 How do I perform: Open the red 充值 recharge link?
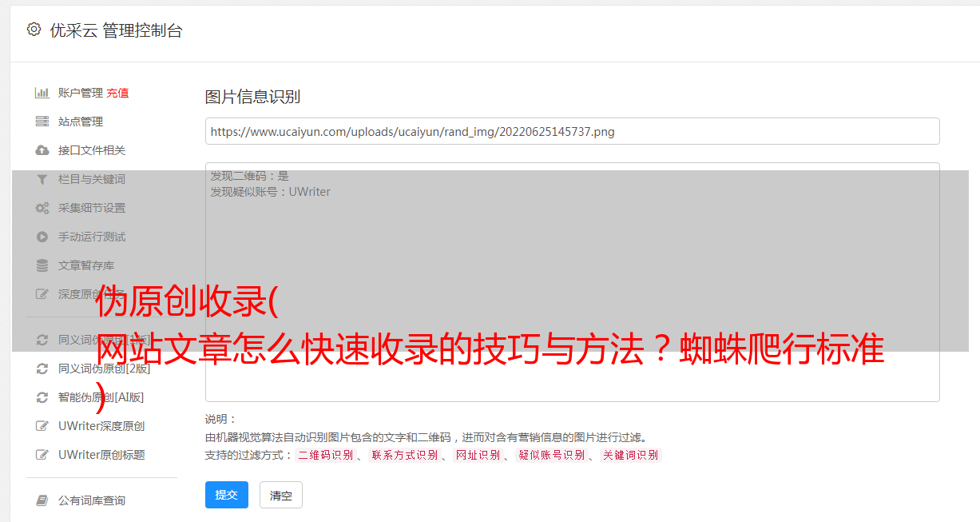[117, 93]
